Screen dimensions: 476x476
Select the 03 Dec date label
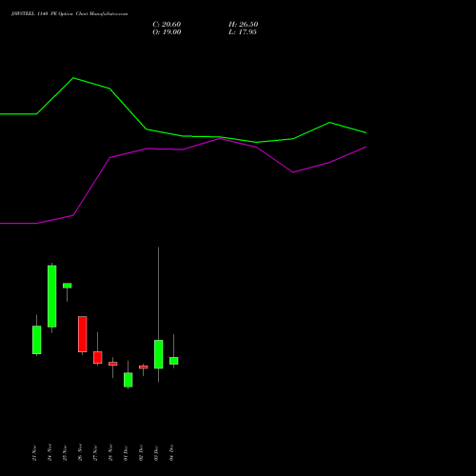pyautogui.click(x=156, y=453)
